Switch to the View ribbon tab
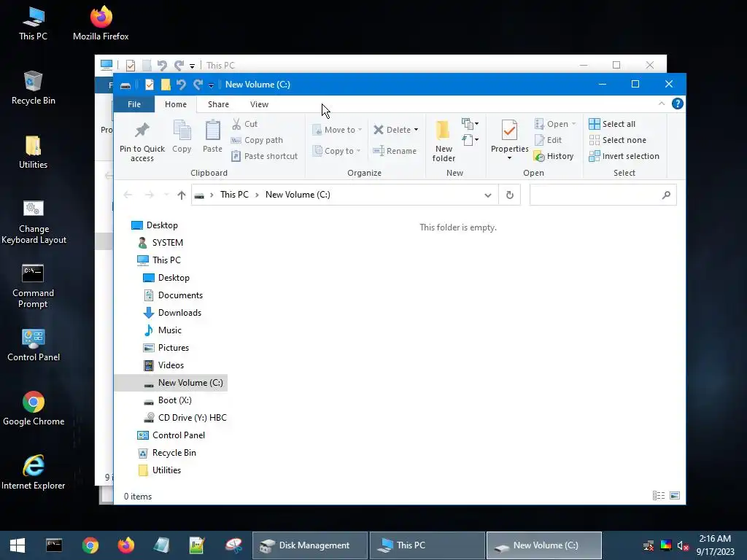747x560 pixels. [259, 104]
